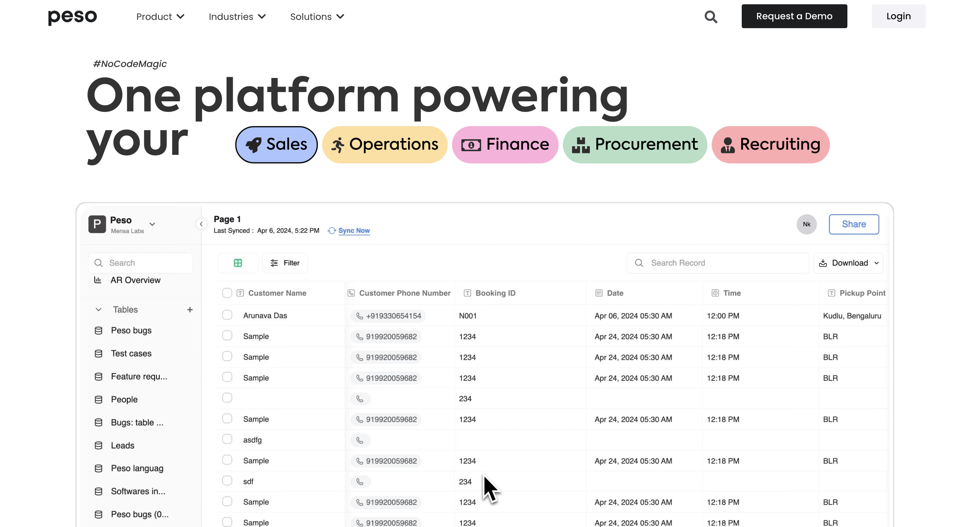Select the Sales pill tab
This screenshot has height=527, width=980.
click(x=277, y=144)
